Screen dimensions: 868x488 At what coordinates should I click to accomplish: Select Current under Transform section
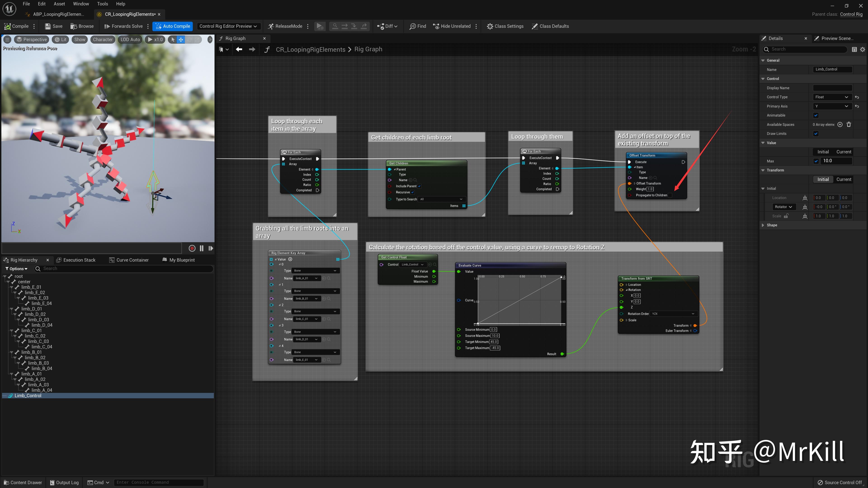tap(843, 180)
